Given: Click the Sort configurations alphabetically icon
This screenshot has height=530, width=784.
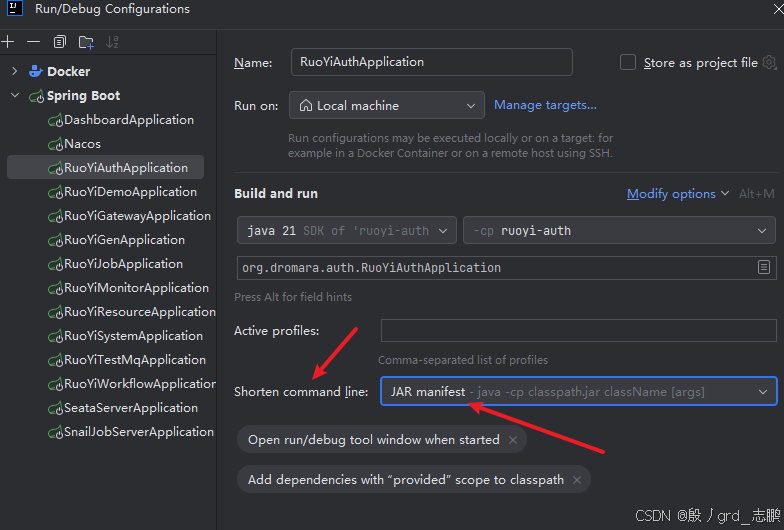Looking at the screenshot, I should [112, 42].
